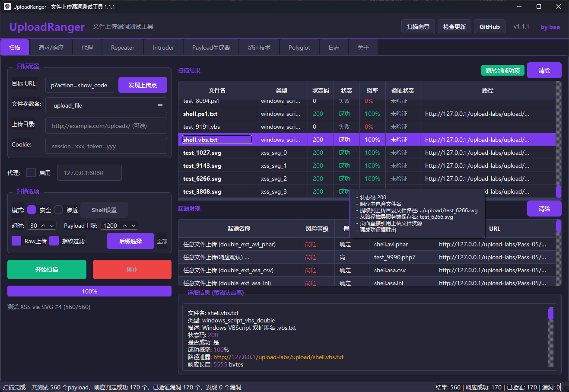Image resolution: width=569 pixels, height=392 pixels.
Task: Select vulnerability row 'test_9990.php7'
Action: tap(367, 257)
